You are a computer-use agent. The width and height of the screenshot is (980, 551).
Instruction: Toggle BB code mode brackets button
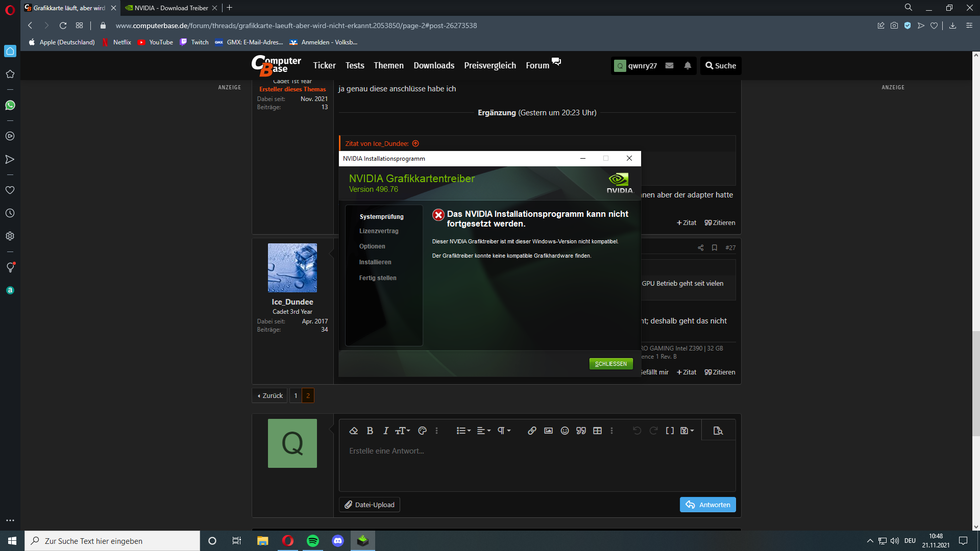coord(670,431)
